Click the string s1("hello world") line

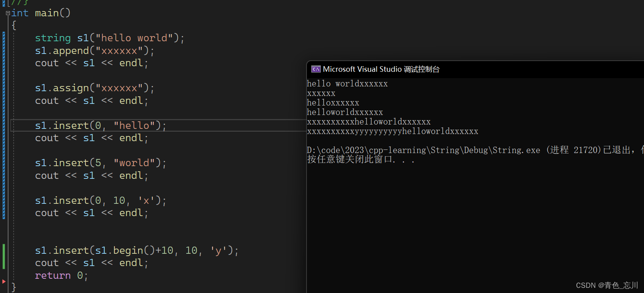[x=110, y=38]
